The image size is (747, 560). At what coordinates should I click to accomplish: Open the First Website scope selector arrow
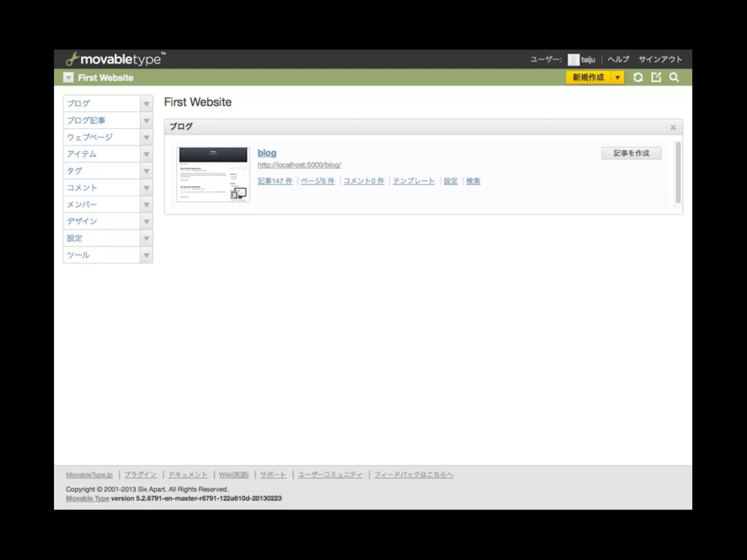pos(68,78)
